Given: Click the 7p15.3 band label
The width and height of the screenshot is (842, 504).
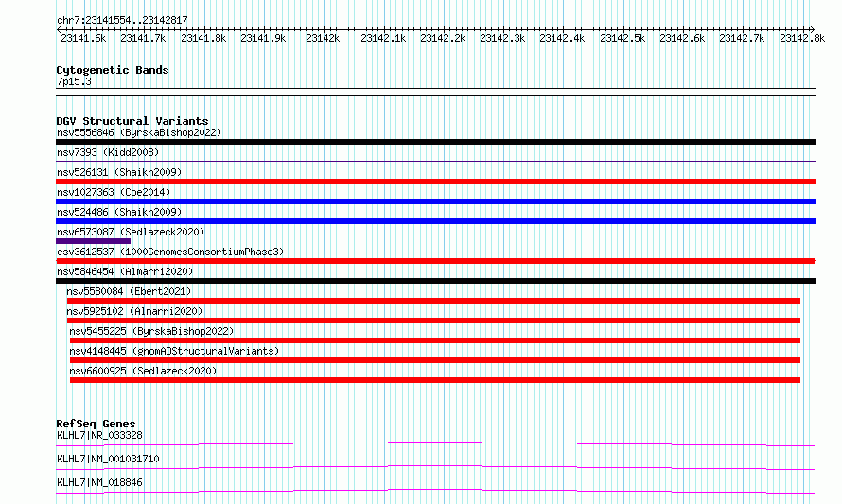Looking at the screenshot, I should (74, 81).
